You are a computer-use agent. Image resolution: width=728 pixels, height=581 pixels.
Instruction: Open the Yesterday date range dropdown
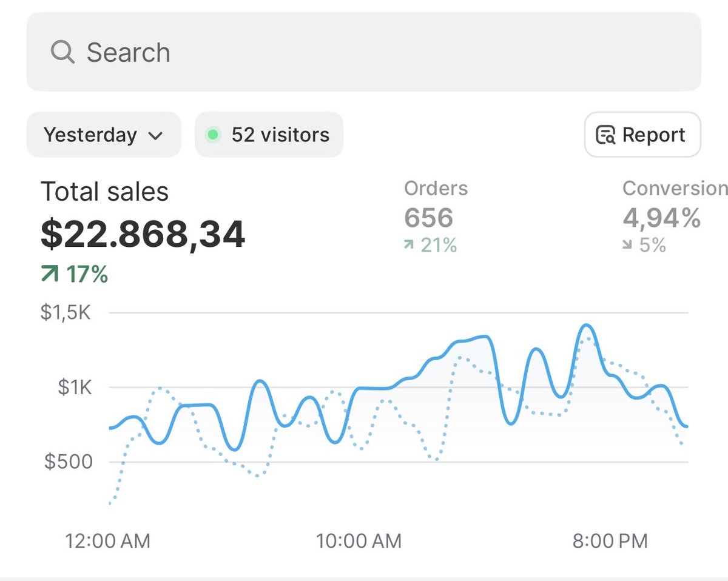coord(104,135)
